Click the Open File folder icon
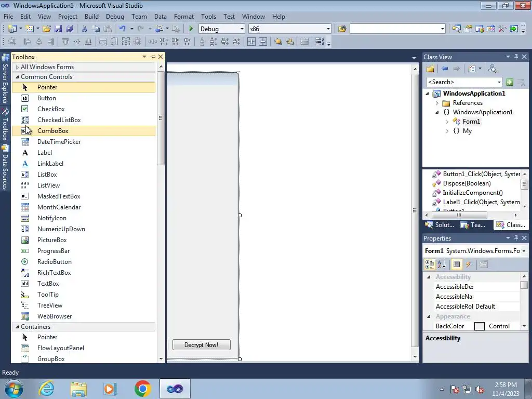 [47, 29]
